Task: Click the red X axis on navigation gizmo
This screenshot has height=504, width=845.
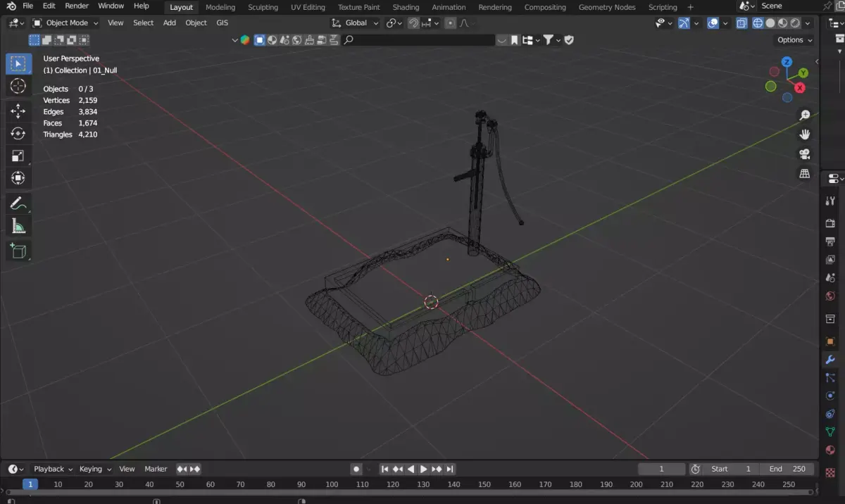Action: click(x=800, y=88)
